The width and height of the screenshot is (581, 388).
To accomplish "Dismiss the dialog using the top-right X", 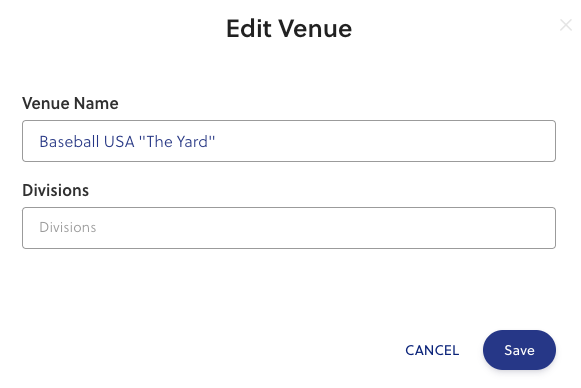I will point(566,25).
